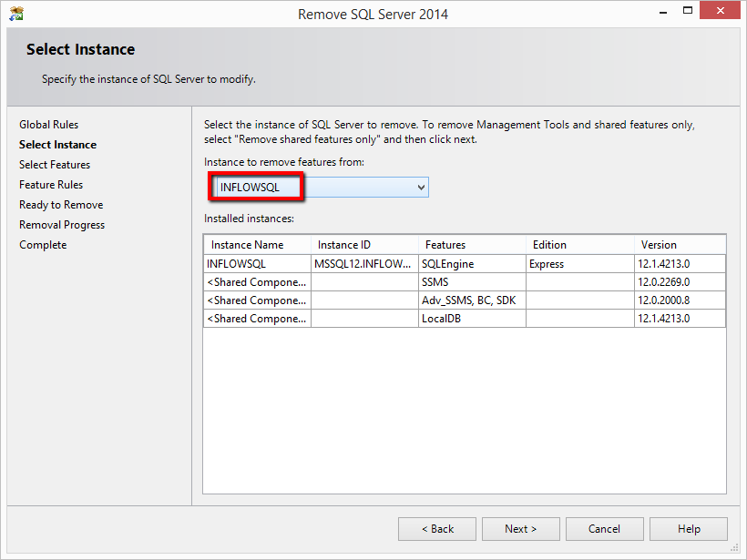Click the Version column header
The image size is (747, 560).
[x=680, y=245]
